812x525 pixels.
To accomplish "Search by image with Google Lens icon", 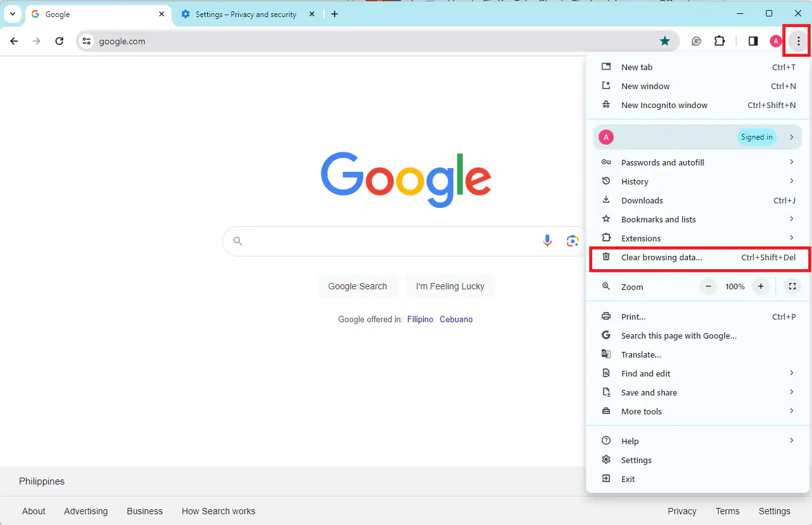I will tap(573, 241).
